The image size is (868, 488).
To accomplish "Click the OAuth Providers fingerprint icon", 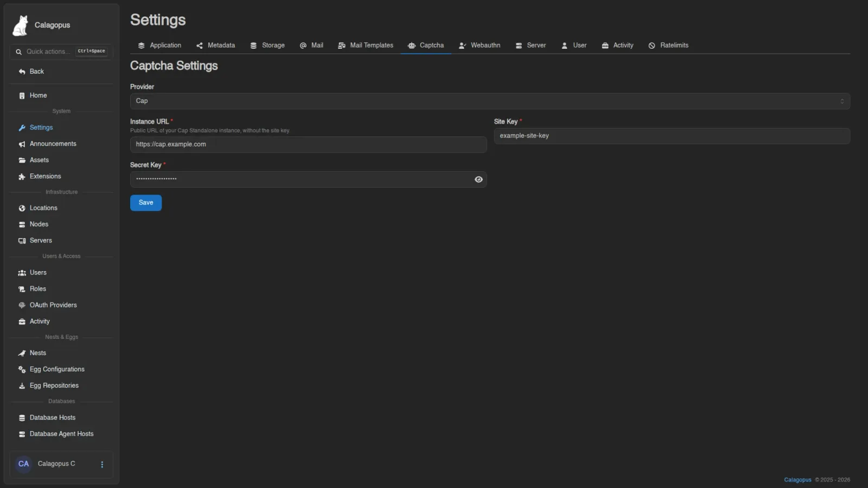I will click(22, 305).
